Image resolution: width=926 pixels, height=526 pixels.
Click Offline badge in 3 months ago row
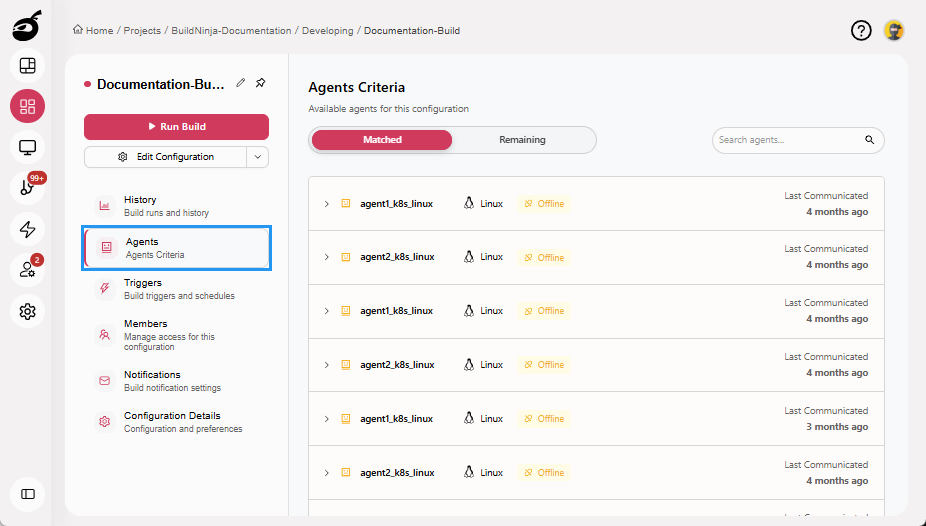(x=544, y=419)
